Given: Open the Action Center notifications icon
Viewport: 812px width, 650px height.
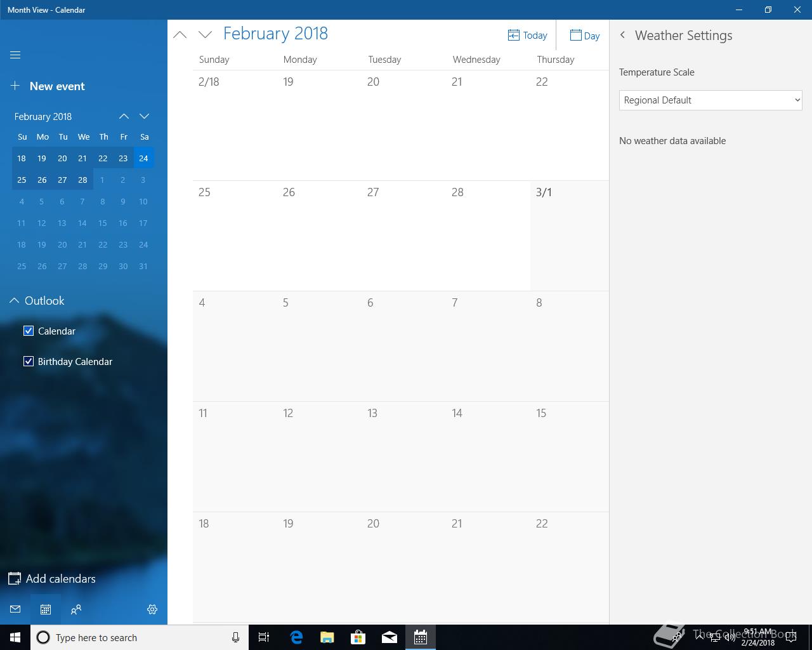Looking at the screenshot, I should click(792, 637).
